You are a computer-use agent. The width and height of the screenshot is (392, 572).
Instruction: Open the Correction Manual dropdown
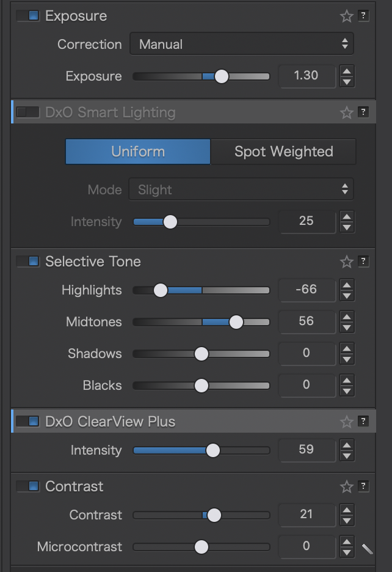241,45
